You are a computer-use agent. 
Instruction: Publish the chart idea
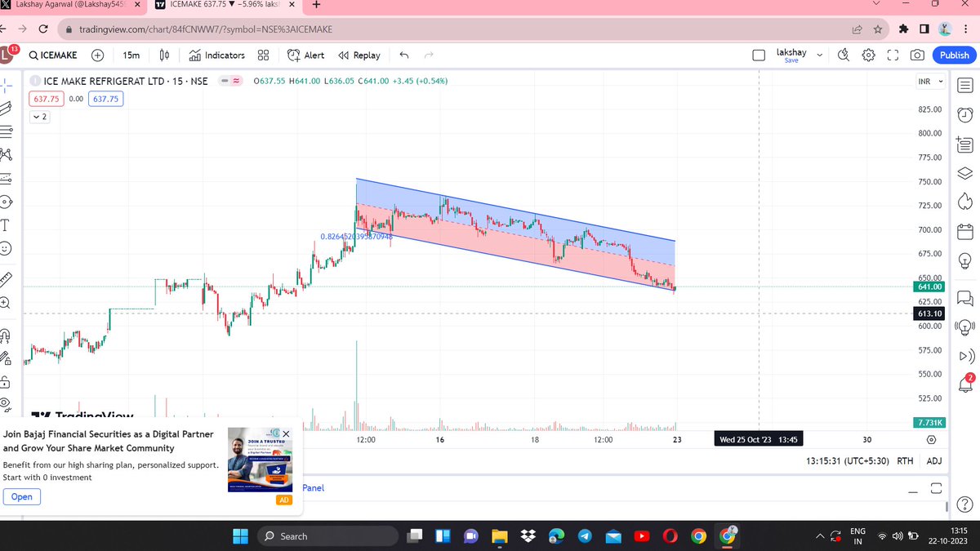954,56
